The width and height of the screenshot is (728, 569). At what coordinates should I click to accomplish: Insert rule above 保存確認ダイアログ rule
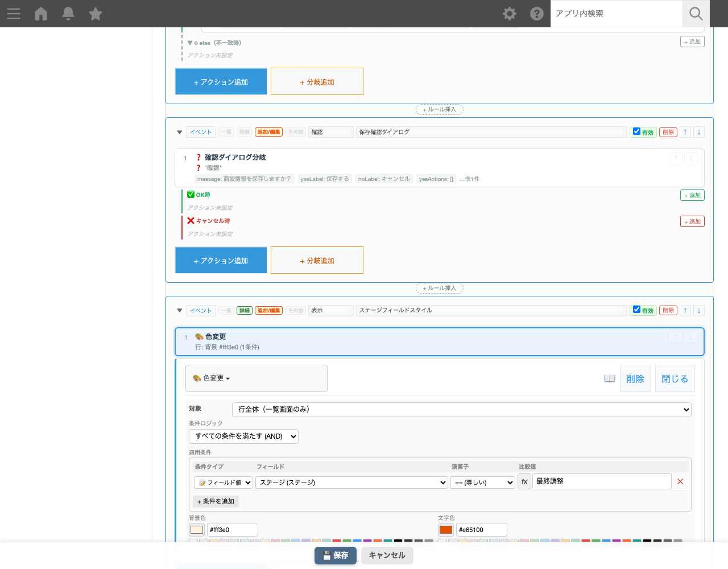(x=440, y=109)
